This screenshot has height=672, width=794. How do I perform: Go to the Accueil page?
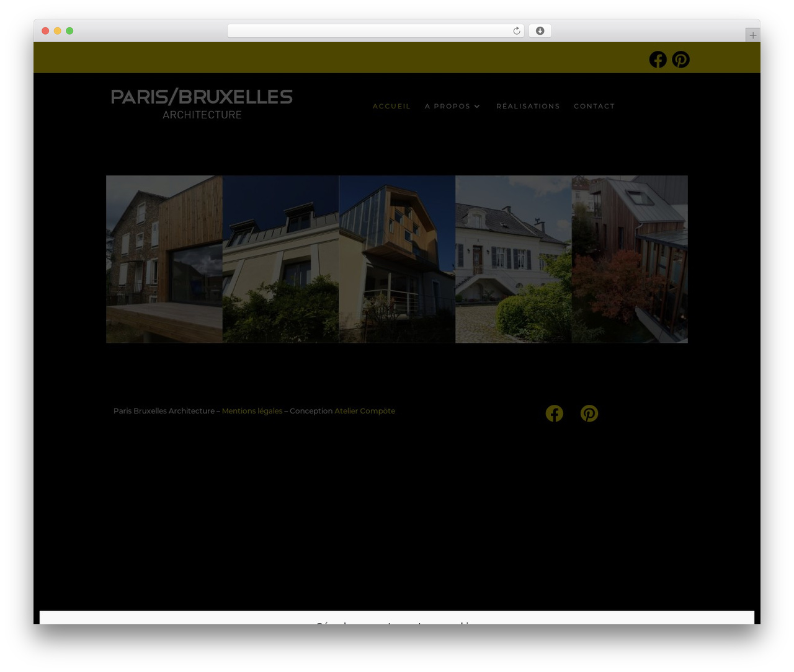point(391,106)
